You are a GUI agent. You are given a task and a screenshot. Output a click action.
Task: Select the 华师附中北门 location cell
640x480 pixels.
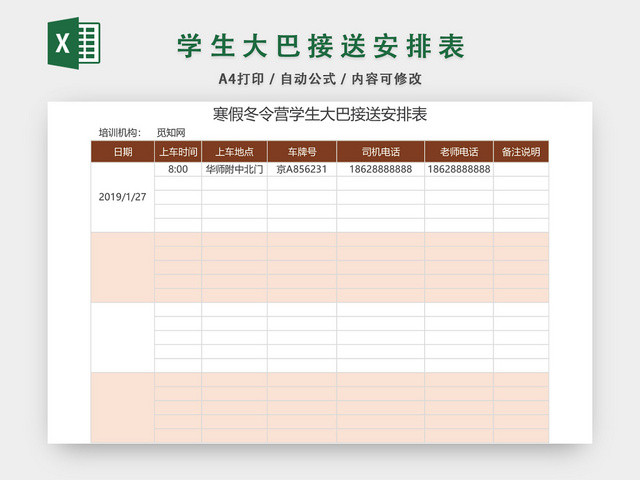(234, 169)
